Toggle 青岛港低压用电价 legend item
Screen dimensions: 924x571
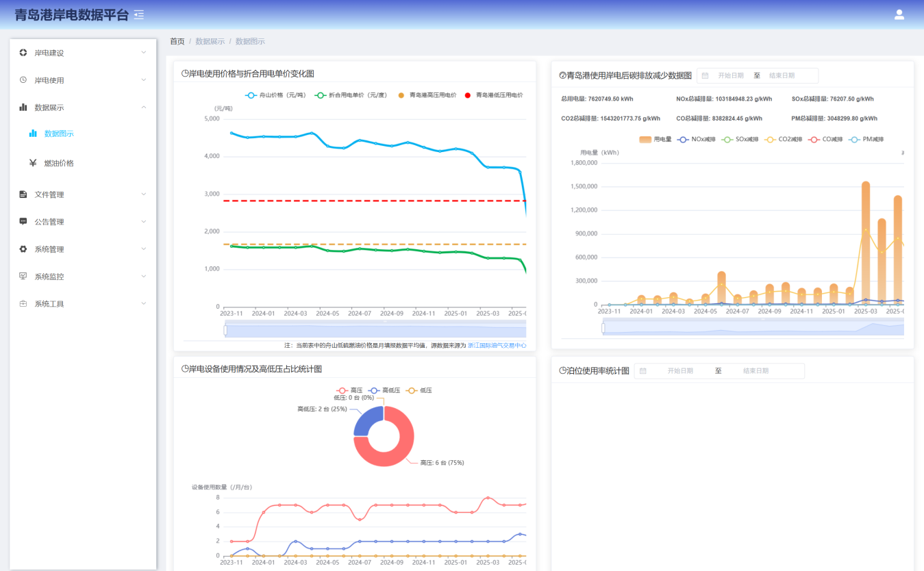point(493,95)
